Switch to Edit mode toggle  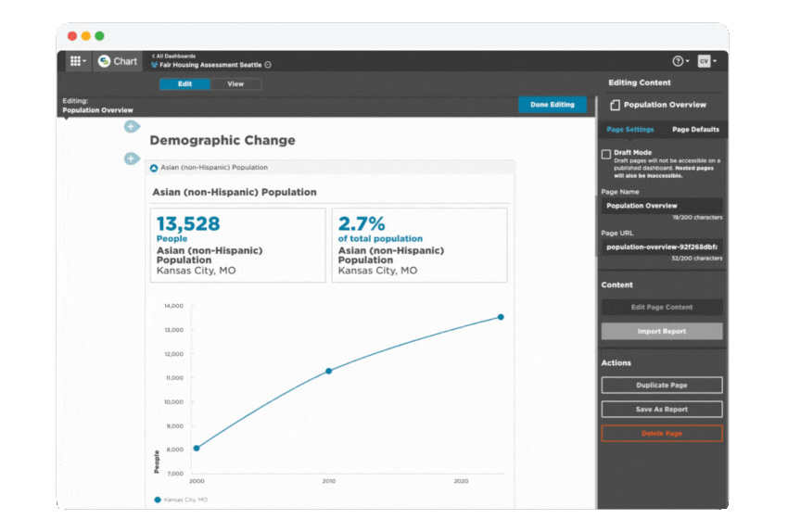[x=184, y=84]
